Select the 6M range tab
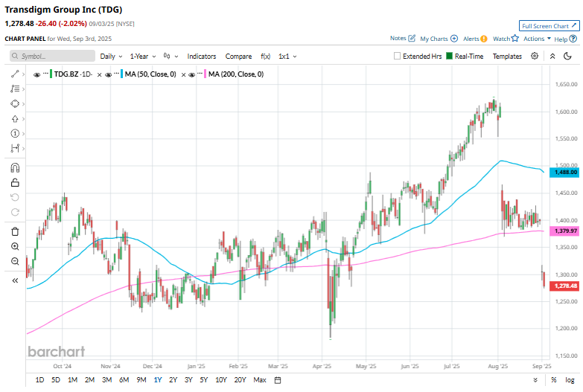This screenshot has width=583, height=392. (124, 380)
